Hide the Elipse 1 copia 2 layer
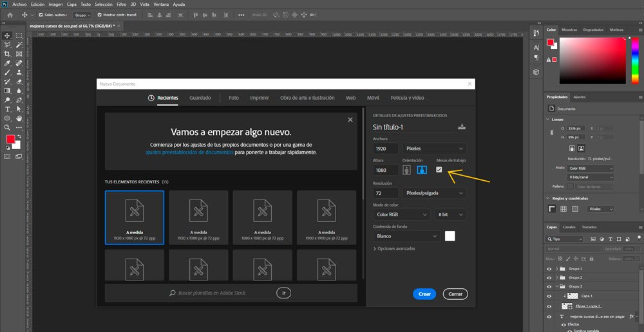 click(x=549, y=306)
